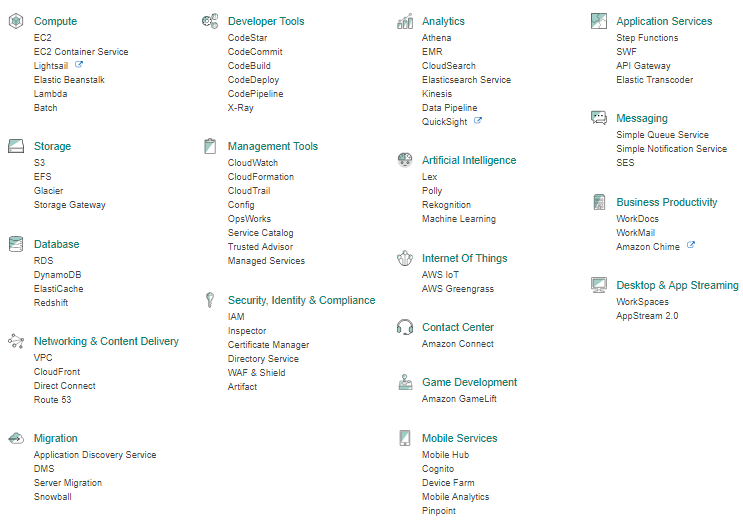Viewport: 743px width, 522px height.
Task: Click the Storage category drive icon
Action: (16, 146)
